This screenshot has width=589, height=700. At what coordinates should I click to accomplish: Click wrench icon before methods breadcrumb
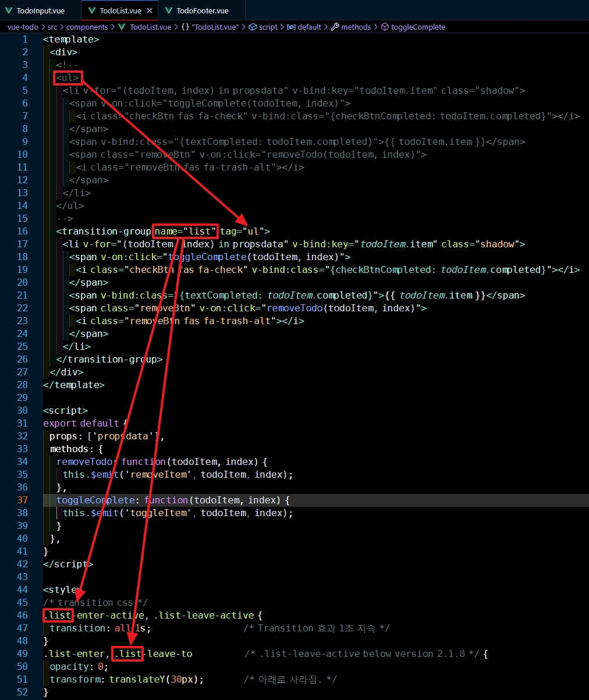pyautogui.click(x=335, y=27)
